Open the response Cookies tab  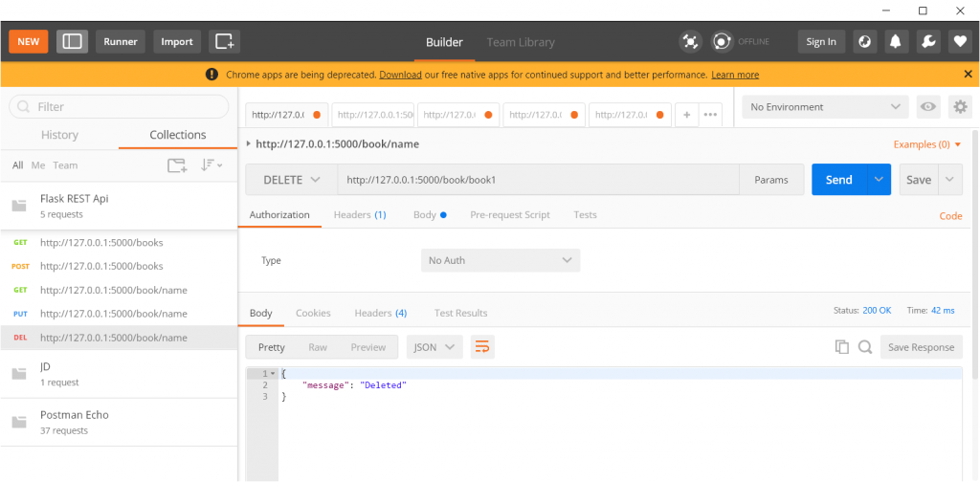pyautogui.click(x=313, y=313)
